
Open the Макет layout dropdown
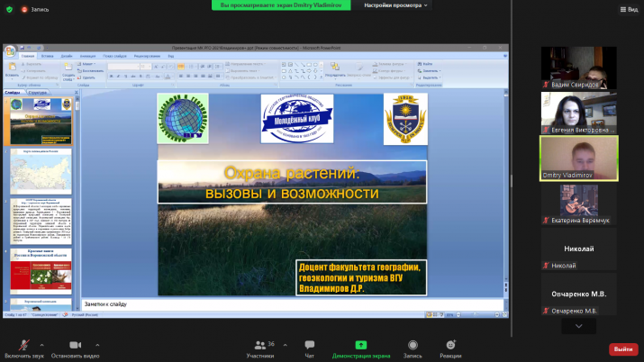[86, 64]
